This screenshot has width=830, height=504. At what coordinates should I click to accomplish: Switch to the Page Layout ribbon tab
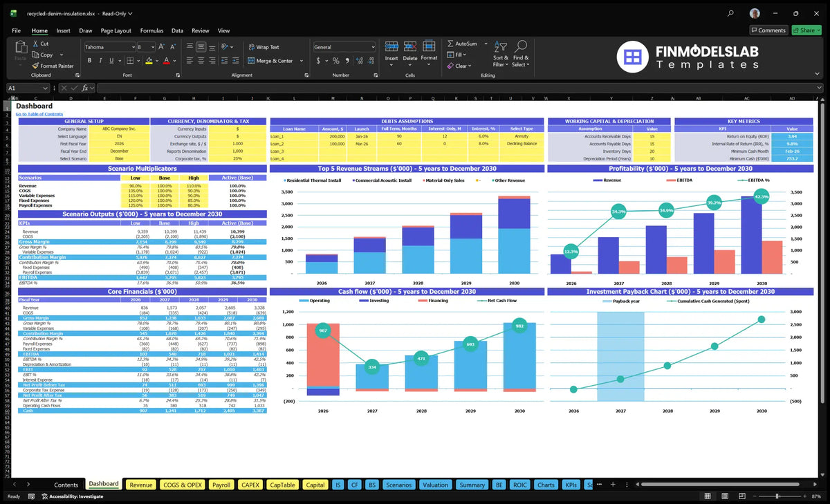tap(116, 30)
